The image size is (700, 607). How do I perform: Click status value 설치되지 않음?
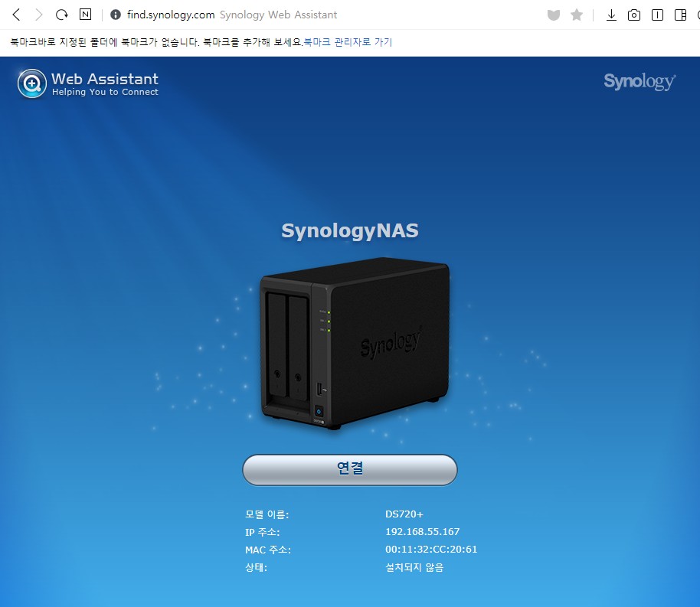click(414, 567)
